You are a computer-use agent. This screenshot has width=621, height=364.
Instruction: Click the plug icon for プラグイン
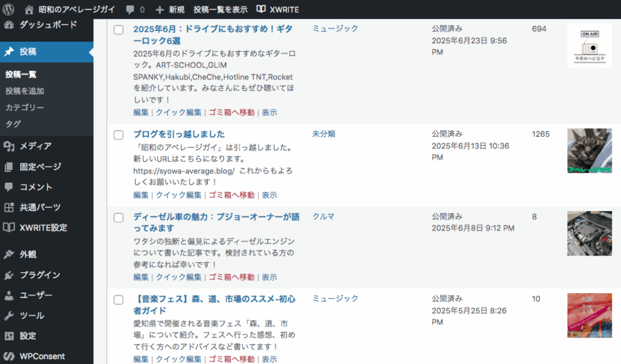click(x=9, y=275)
